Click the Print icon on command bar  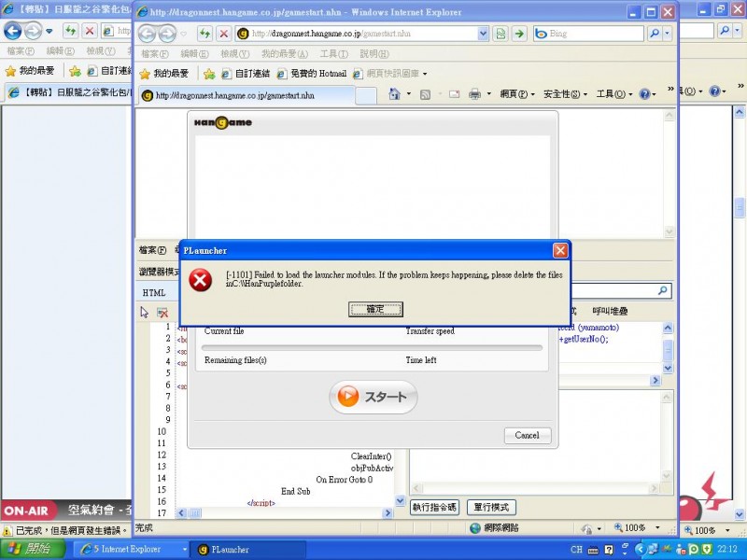coord(474,94)
